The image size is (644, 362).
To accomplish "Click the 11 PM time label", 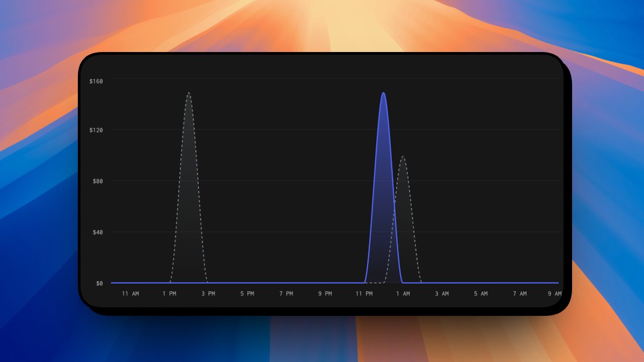I will 364,293.
